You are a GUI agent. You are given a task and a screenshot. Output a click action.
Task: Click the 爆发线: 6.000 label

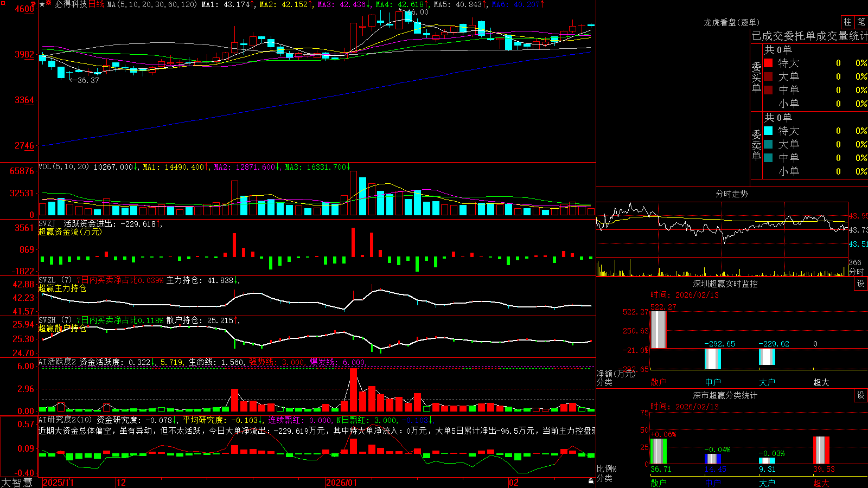(339, 362)
